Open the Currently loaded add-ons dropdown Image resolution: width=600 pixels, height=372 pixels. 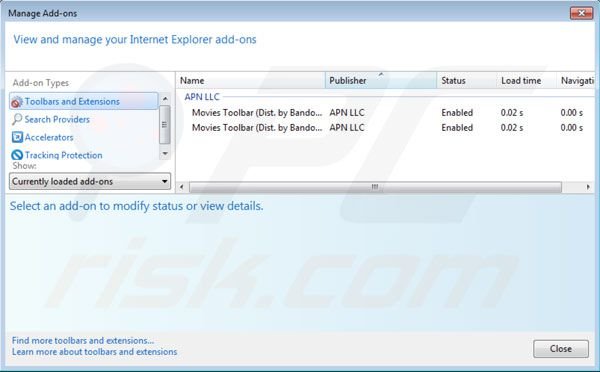point(90,181)
